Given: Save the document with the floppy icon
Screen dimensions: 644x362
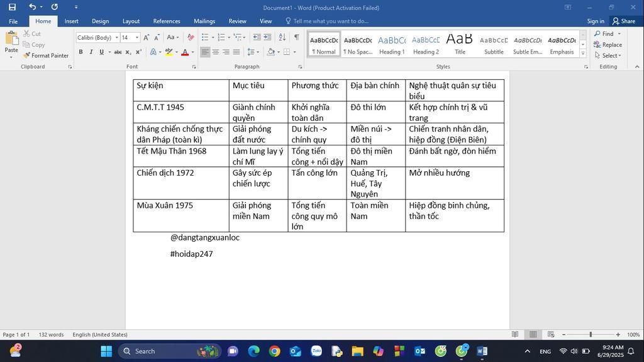Looking at the screenshot, I should (13, 7).
